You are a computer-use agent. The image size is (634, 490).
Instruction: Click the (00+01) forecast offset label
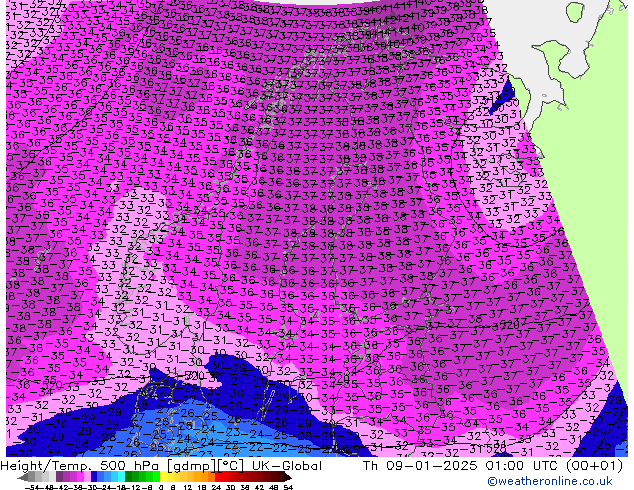(592, 466)
